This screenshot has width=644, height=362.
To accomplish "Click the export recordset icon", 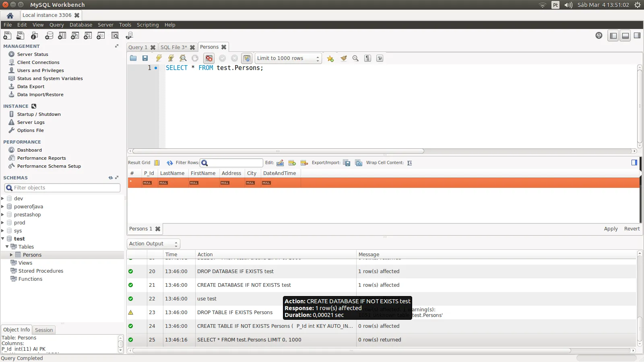I will (x=347, y=163).
